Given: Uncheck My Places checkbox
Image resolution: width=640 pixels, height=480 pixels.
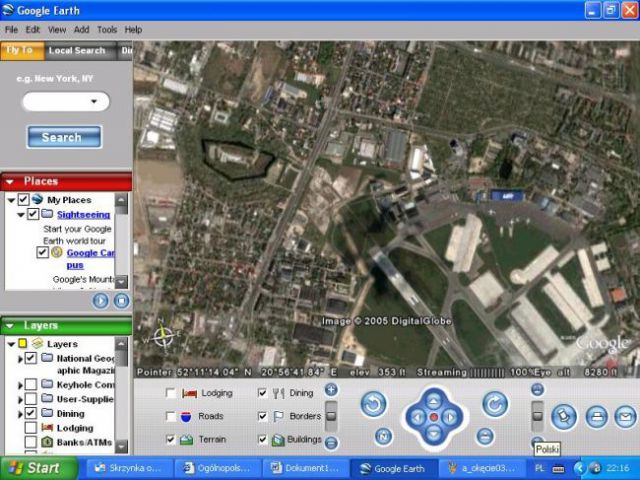Looking at the screenshot, I should [23, 200].
